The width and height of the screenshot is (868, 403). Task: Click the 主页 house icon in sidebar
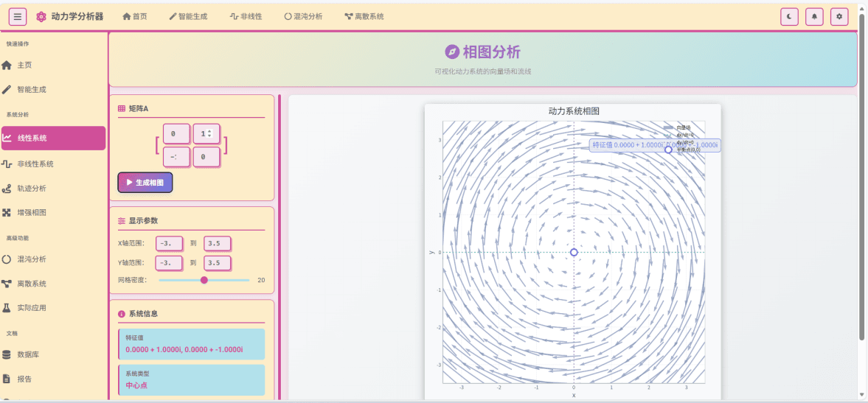point(7,66)
